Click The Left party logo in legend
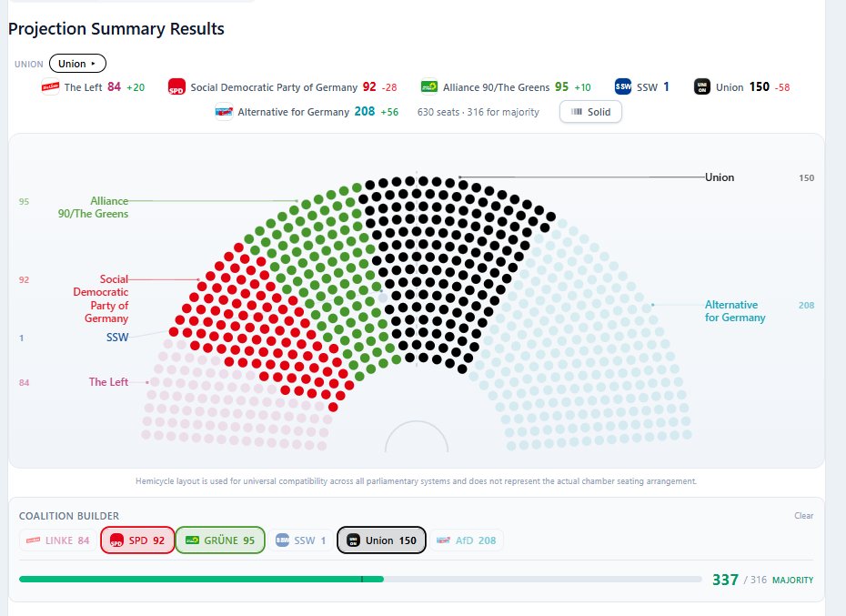This screenshot has height=616, width=846. [x=50, y=87]
